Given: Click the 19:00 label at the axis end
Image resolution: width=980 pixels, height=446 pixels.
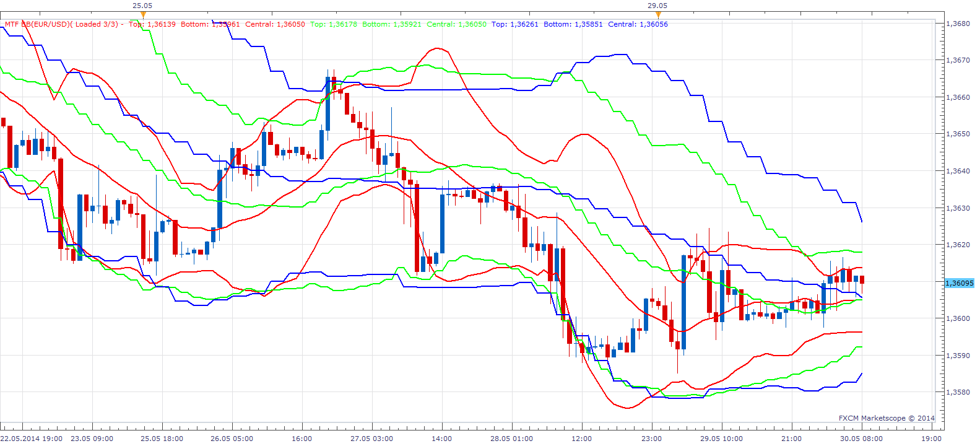Looking at the screenshot, I should [932, 439].
